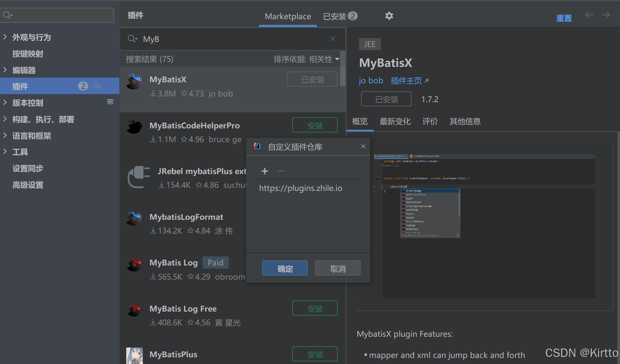
Task: Select 按键映射 in settings tree
Action: coord(28,54)
